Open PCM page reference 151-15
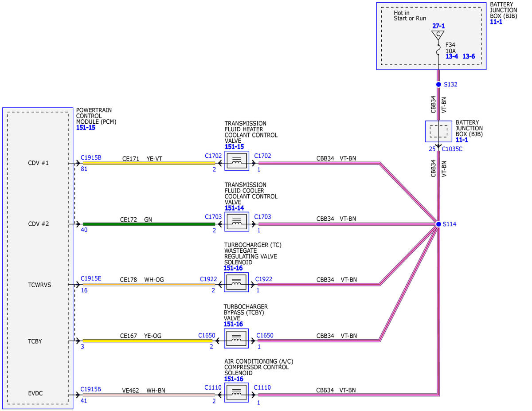This screenshot has width=532, height=411. point(86,127)
